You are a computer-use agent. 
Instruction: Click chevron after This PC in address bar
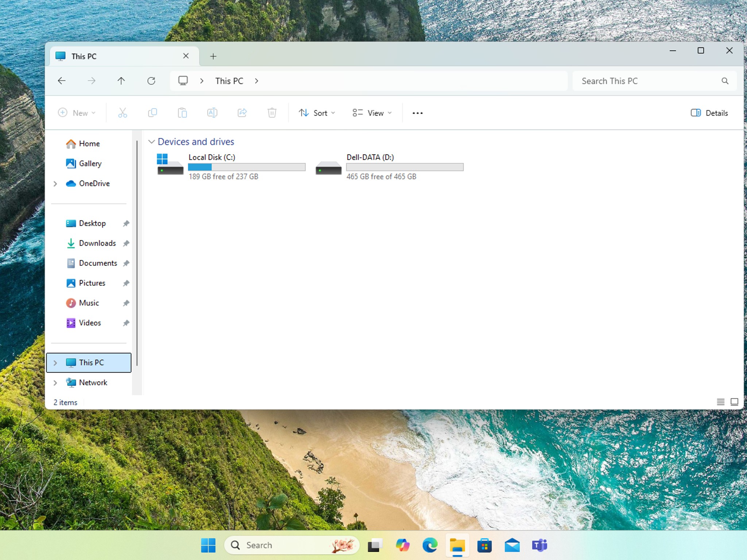click(256, 81)
